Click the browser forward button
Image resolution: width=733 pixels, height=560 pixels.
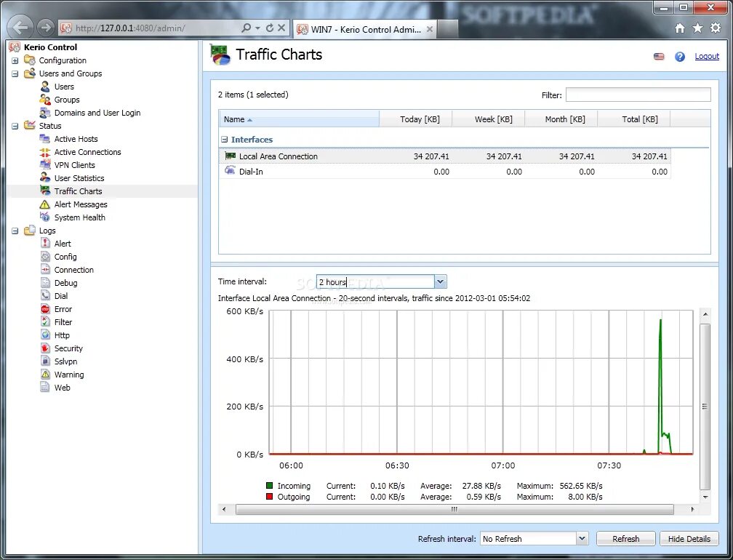(x=45, y=28)
